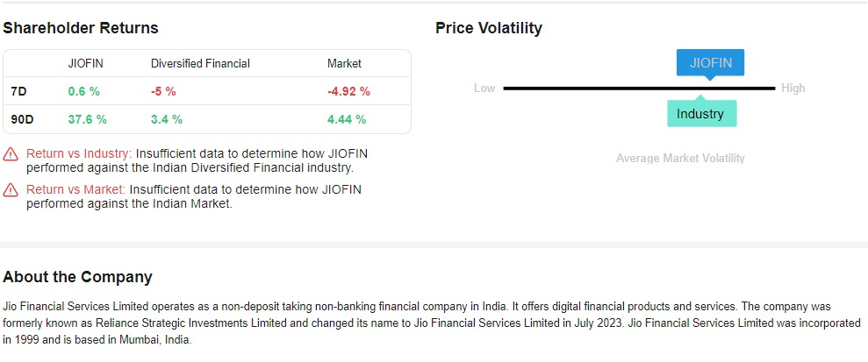Click the Shareholder Returns heading
The height and width of the screenshot is (362, 868).
click(81, 28)
